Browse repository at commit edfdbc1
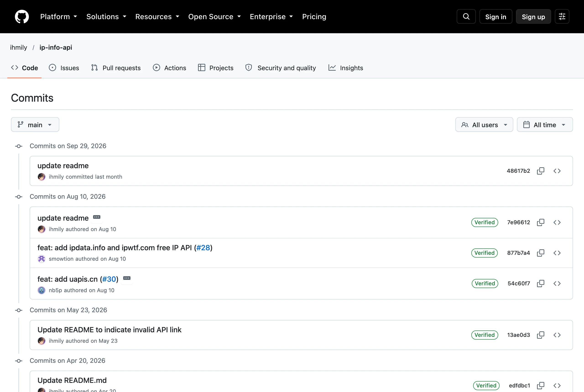 (557, 385)
